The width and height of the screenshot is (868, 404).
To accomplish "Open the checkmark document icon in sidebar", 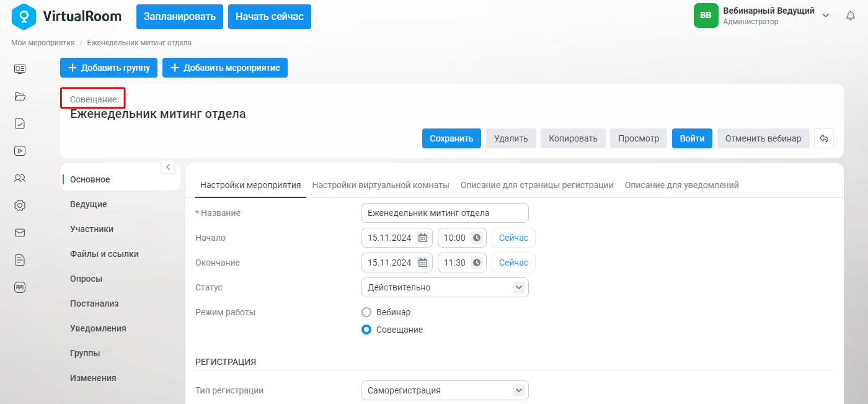I will (x=20, y=123).
